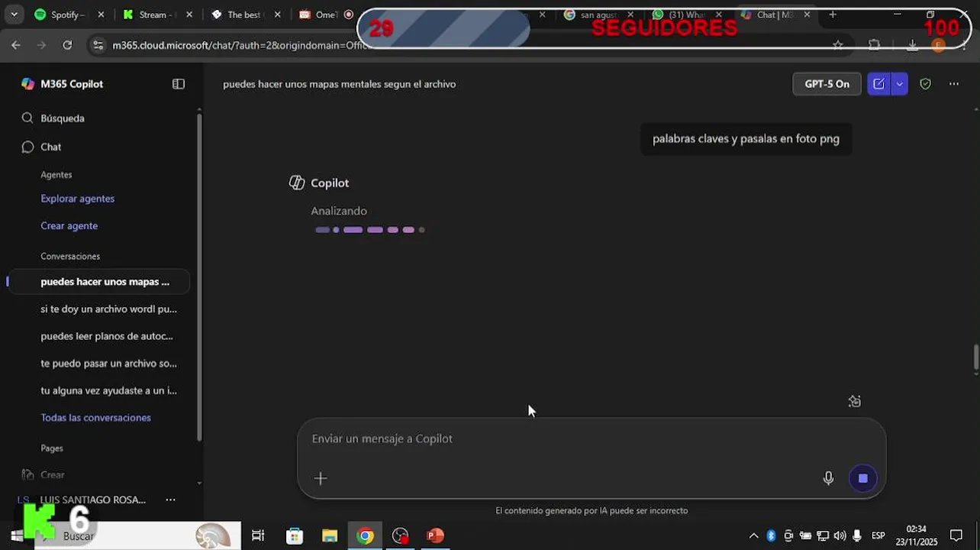Bookmark this page with the star icon
This screenshot has width=980, height=550.
(837, 45)
